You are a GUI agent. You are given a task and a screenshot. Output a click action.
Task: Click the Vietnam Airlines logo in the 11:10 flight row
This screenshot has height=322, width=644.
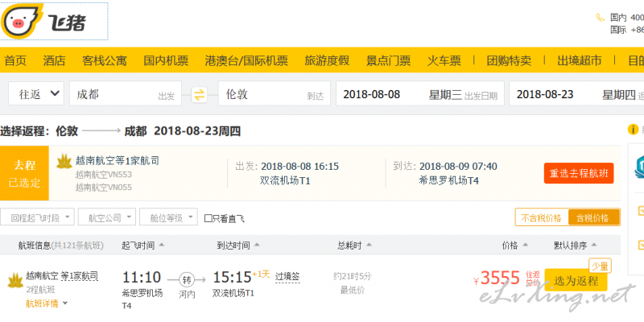[14, 280]
